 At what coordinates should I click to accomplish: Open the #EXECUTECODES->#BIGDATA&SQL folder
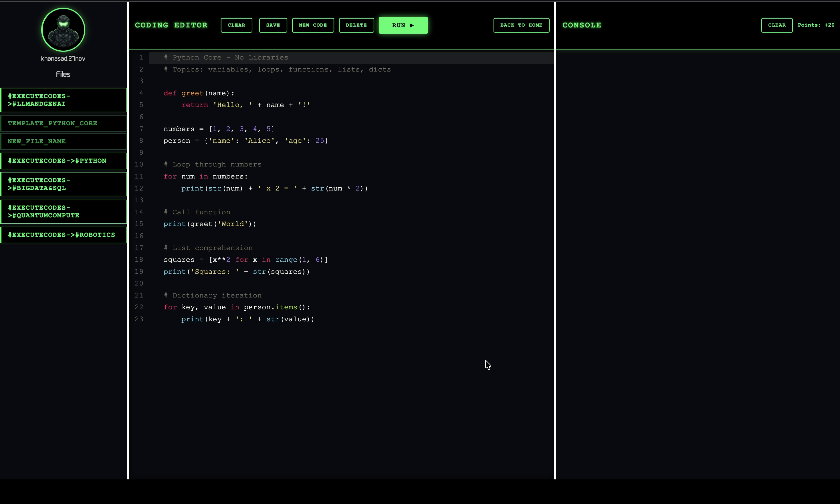[64, 184]
